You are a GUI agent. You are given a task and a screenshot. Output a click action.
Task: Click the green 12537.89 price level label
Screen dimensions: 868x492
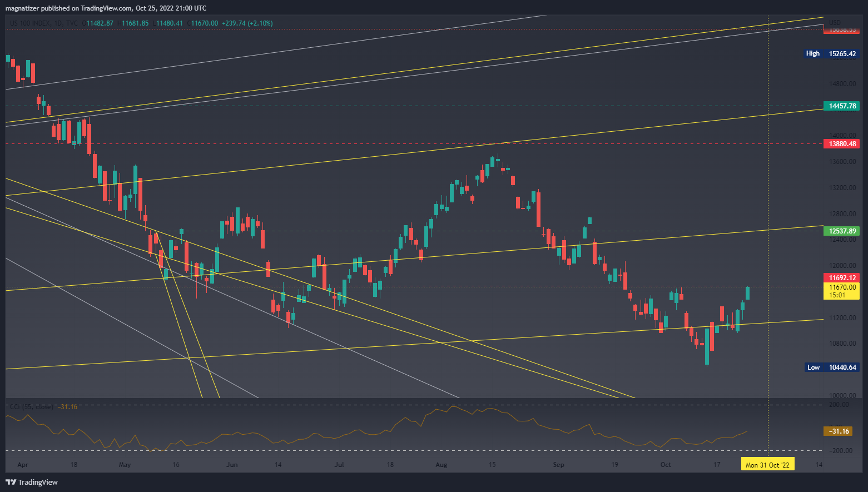click(841, 231)
